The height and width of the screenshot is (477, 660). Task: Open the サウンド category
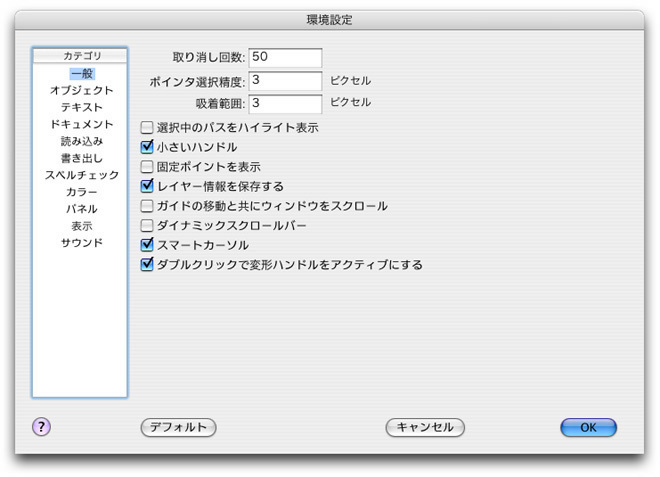click(x=82, y=243)
